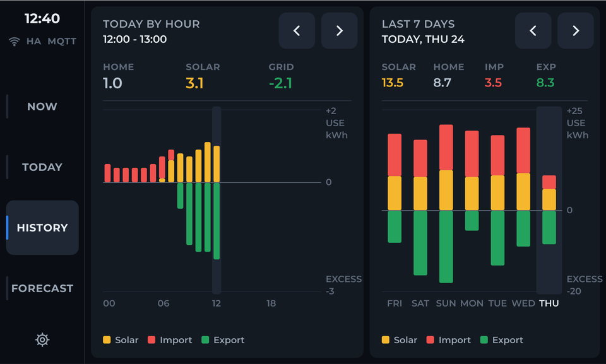Viewport: 606px width, 364px height.
Task: Click the red Import legend swatch in hourly chart
Action: 151,340
